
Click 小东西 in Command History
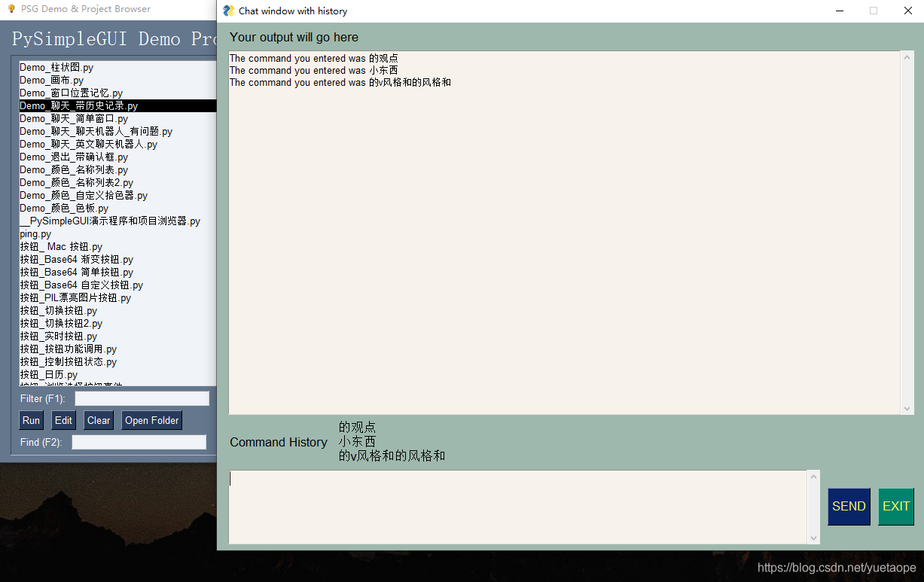coord(357,441)
